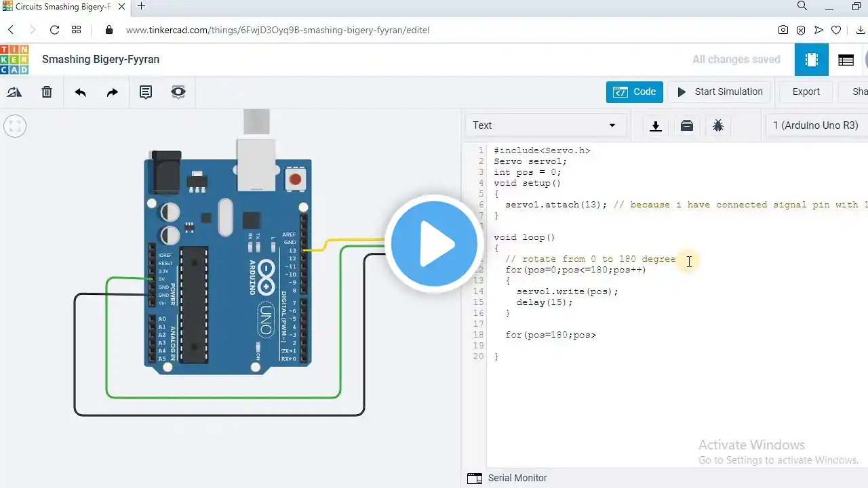The height and width of the screenshot is (488, 868).
Task: Rotate the selected component
Action: (14, 92)
